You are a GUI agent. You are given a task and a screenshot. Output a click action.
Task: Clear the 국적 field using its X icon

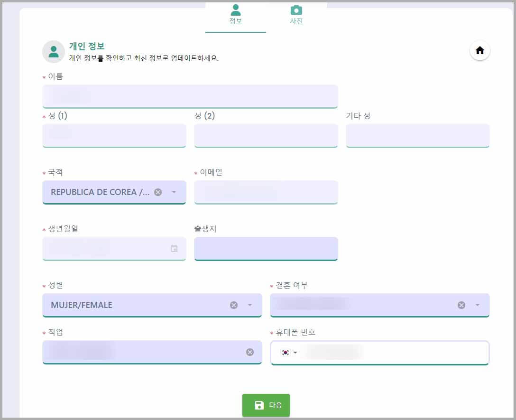pos(158,192)
